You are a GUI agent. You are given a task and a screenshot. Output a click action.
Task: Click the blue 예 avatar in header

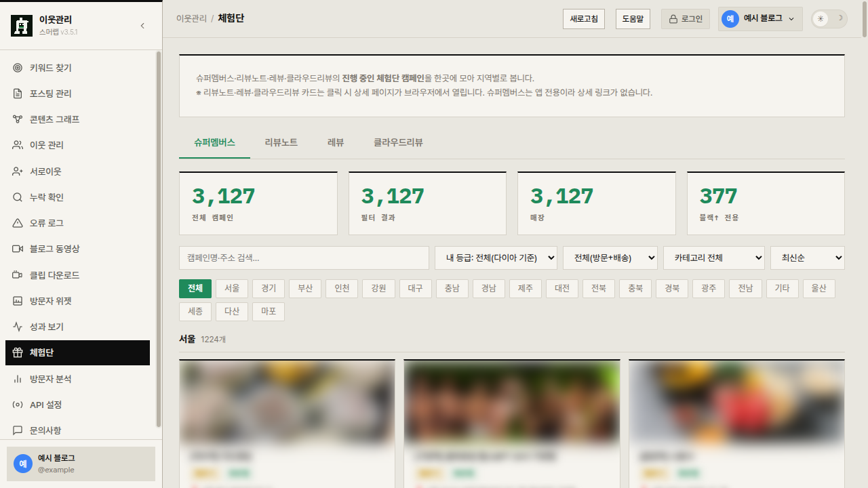tap(730, 19)
